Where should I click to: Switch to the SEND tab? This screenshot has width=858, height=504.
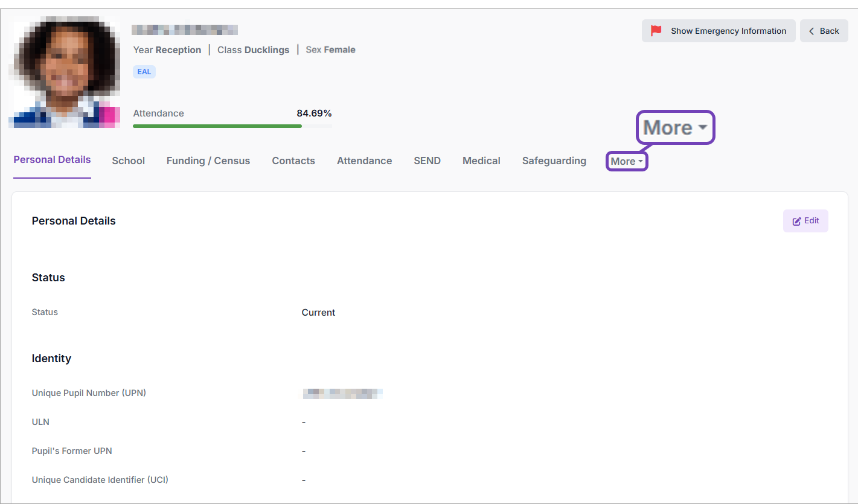(427, 161)
